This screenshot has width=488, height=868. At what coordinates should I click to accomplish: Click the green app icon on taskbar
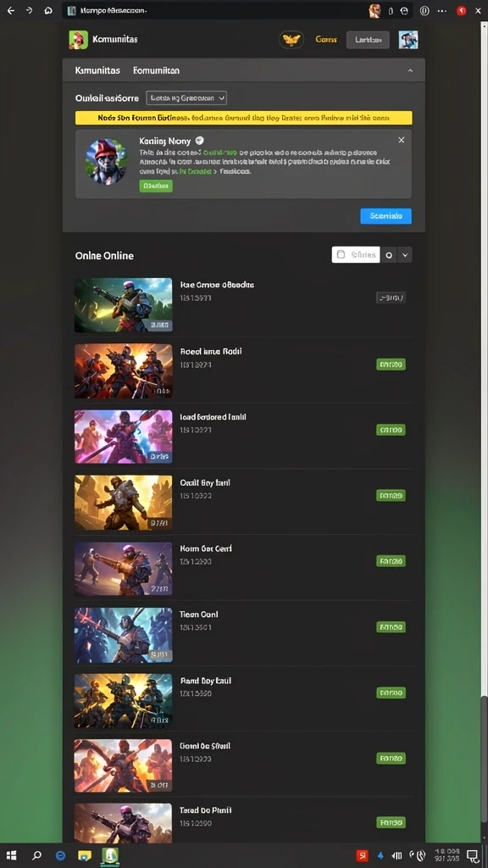pos(110,855)
